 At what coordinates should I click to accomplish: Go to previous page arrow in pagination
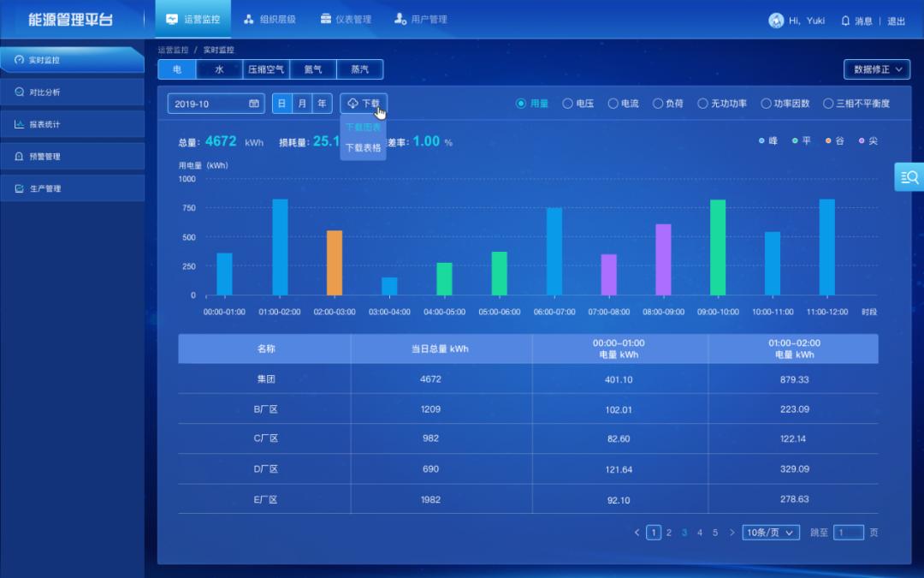coord(637,533)
